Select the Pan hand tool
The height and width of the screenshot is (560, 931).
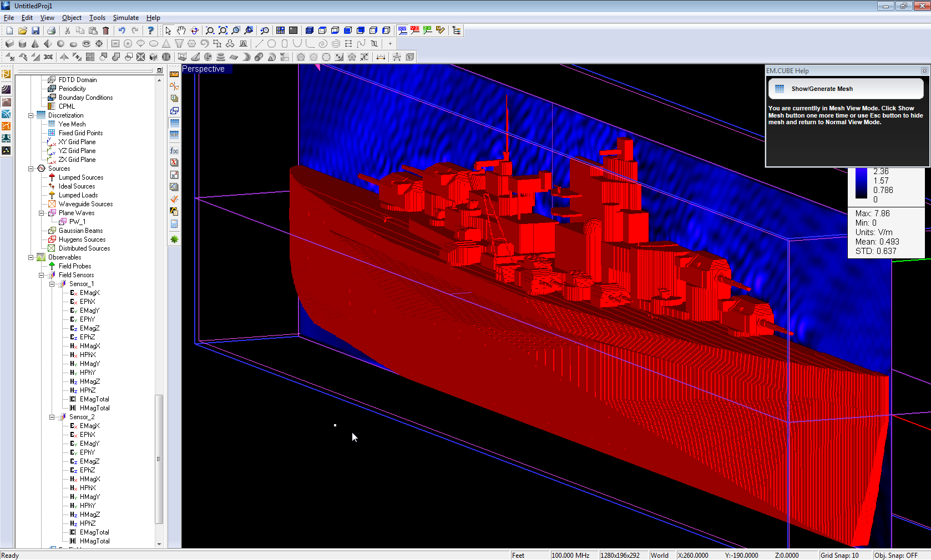pos(181,30)
